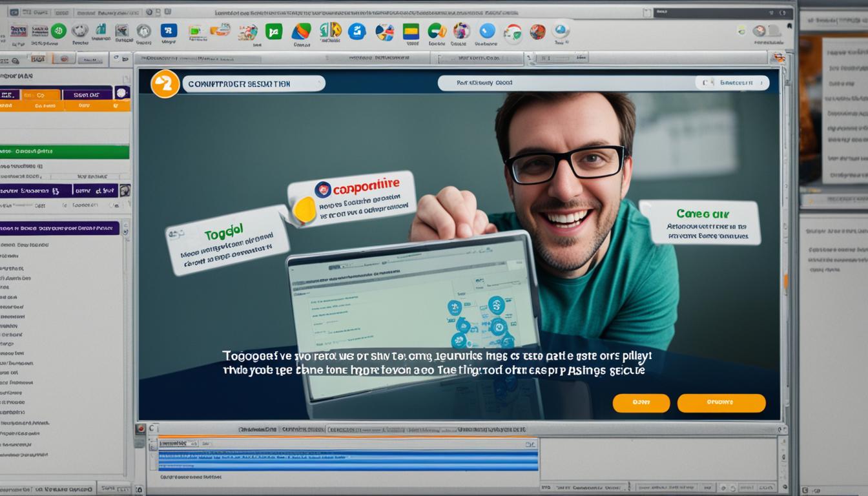Click the red orange sphere toolbar icon

point(538,31)
